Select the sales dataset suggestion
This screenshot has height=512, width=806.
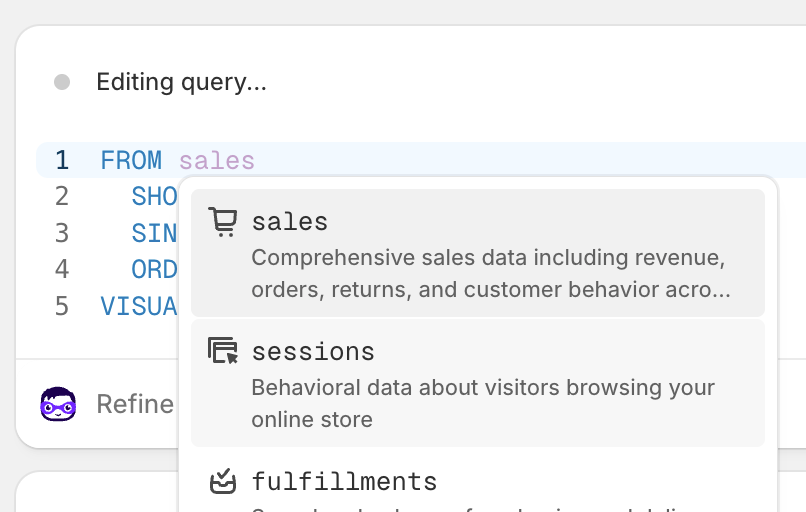478,253
